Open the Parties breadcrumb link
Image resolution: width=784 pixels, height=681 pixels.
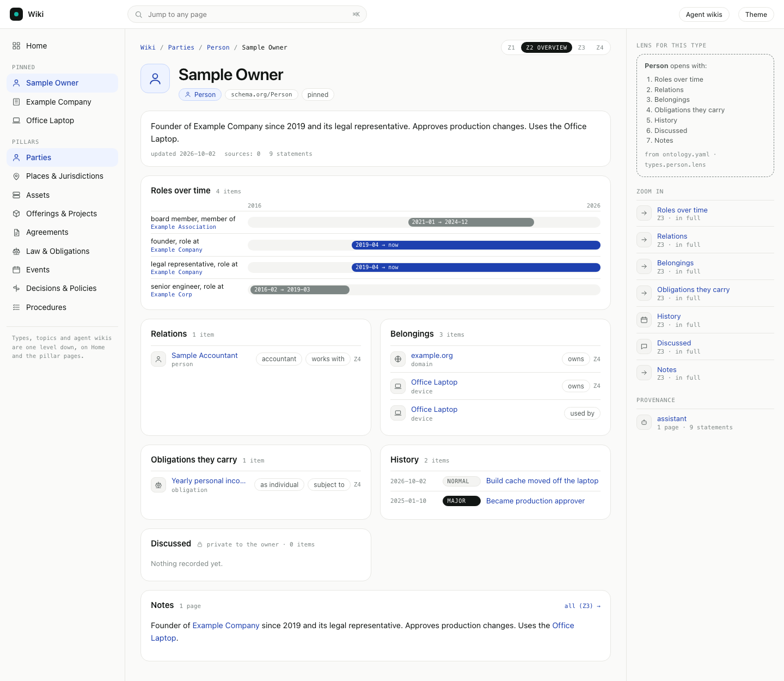[x=181, y=47]
